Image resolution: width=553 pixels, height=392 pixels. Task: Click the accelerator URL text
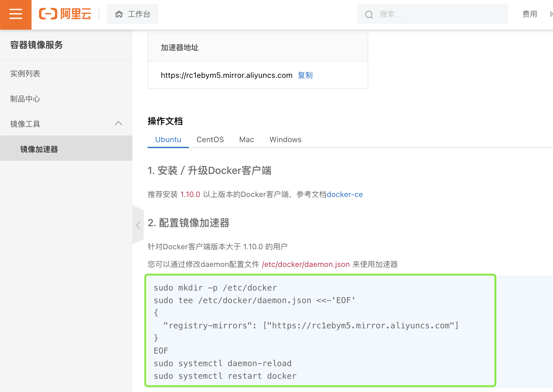(x=227, y=75)
